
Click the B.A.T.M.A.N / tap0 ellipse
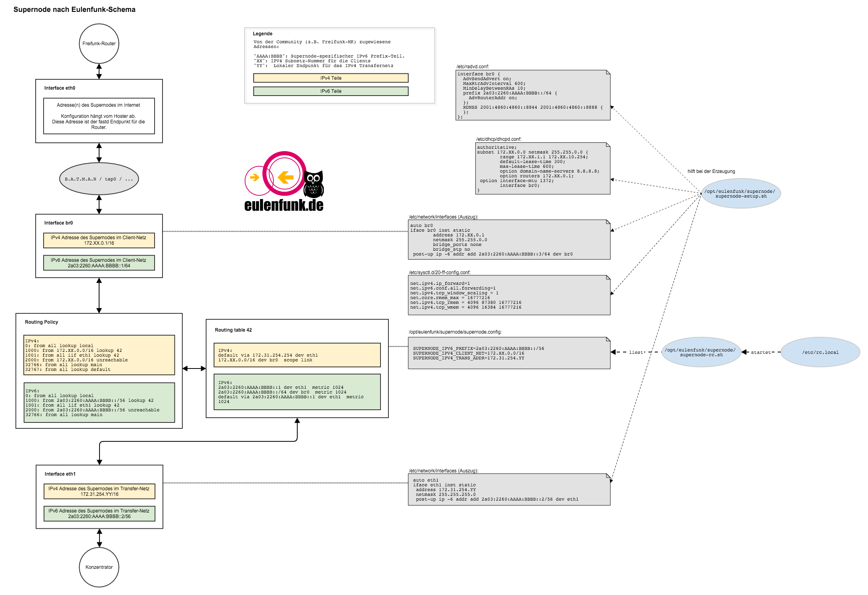[99, 179]
